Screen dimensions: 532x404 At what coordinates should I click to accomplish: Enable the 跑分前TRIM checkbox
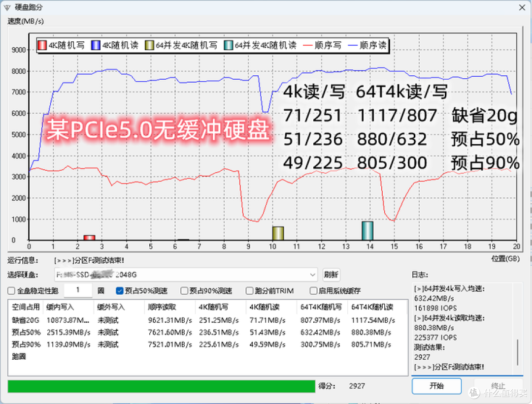(249, 291)
